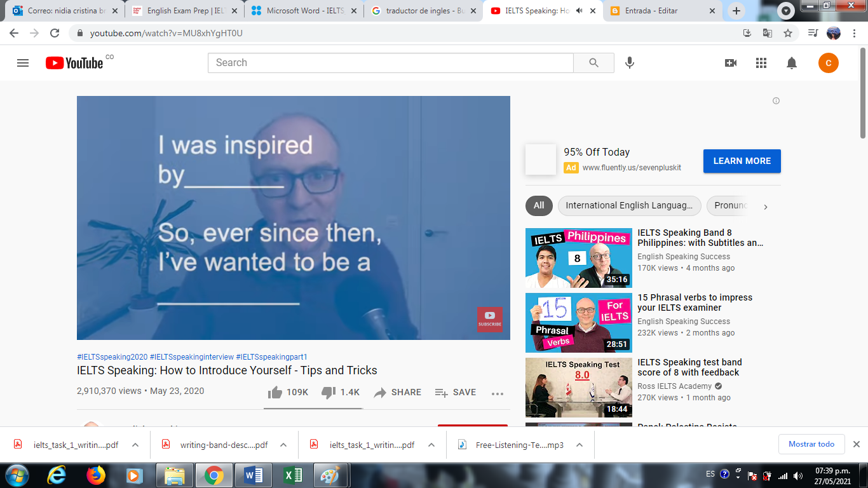Click the YouTube search input field
Screen dimensions: 868x488
pos(390,63)
